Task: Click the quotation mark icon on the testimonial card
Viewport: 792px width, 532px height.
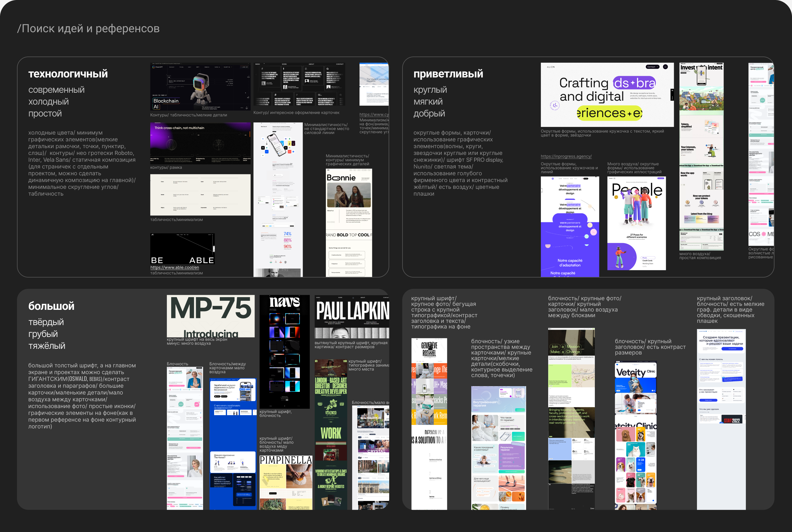Action: pos(169,77)
